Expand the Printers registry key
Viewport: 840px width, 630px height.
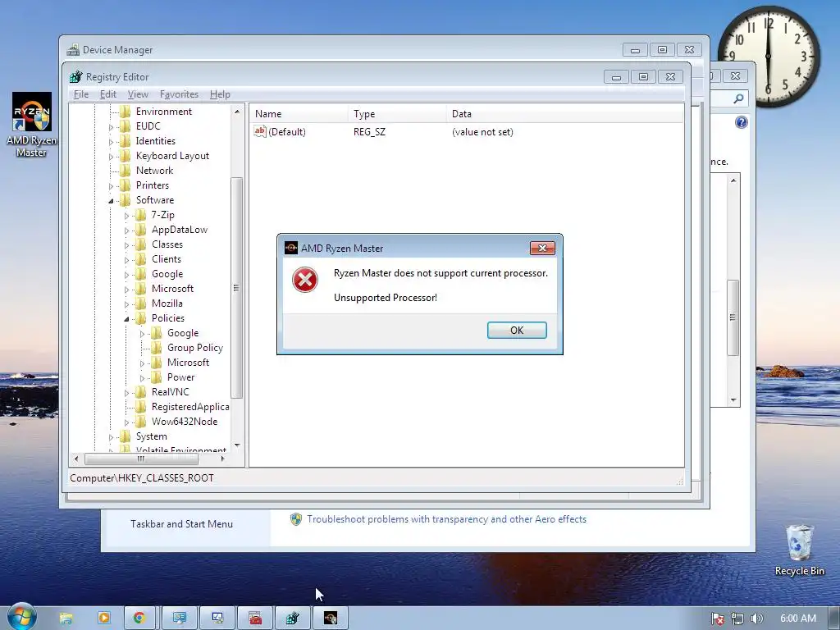point(111,186)
